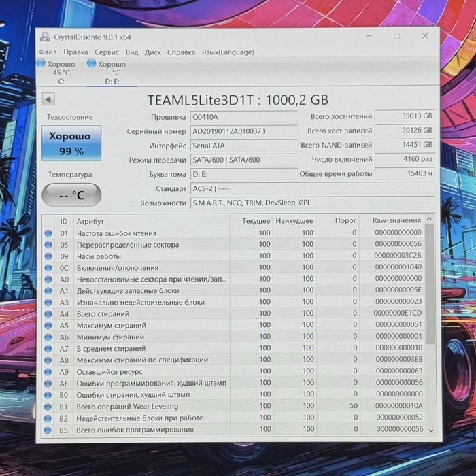Click the attribute list scroll down arrow
The width and height of the screenshot is (476, 476).
[x=431, y=430]
